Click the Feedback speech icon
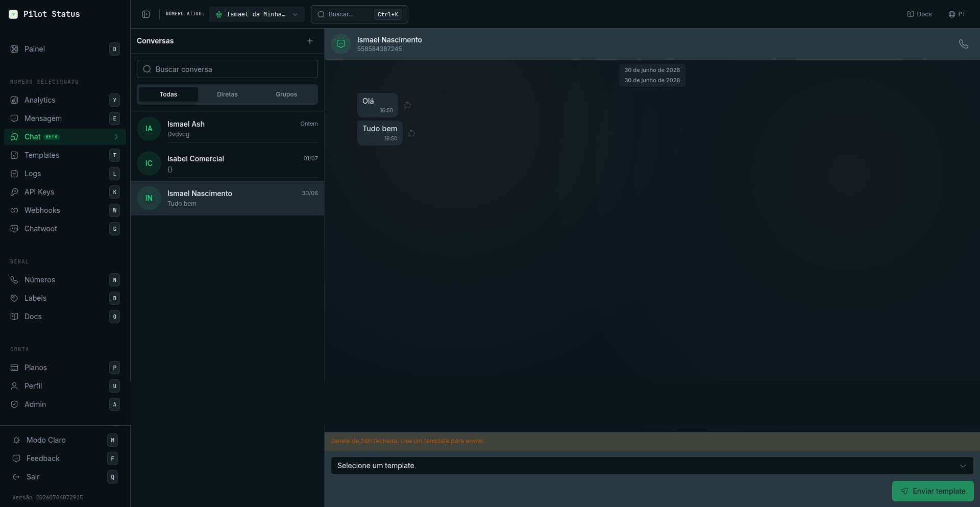Viewport: 980px width, 507px height. coord(16,458)
